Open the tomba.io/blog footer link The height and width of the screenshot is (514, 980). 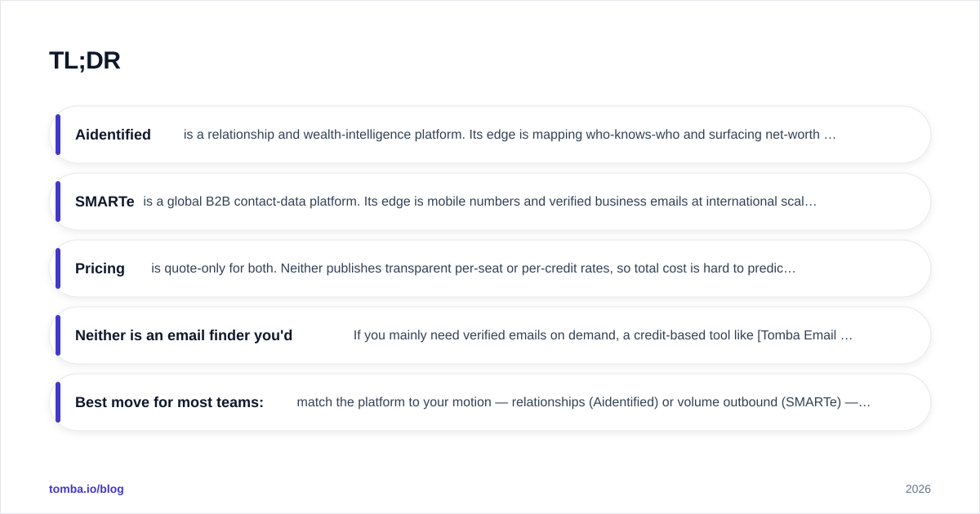pyautogui.click(x=87, y=489)
